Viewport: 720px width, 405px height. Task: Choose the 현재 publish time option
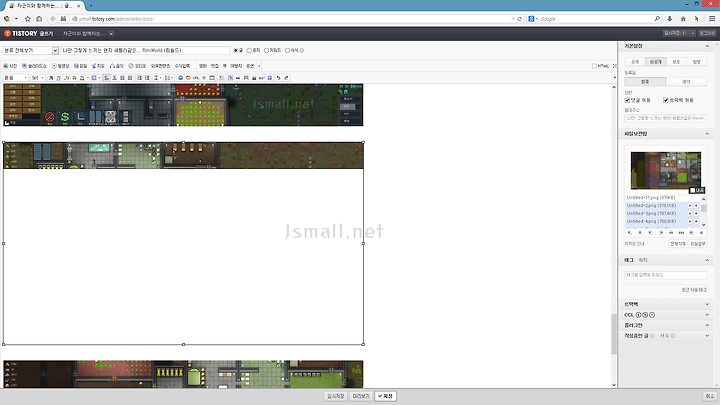[x=645, y=82]
